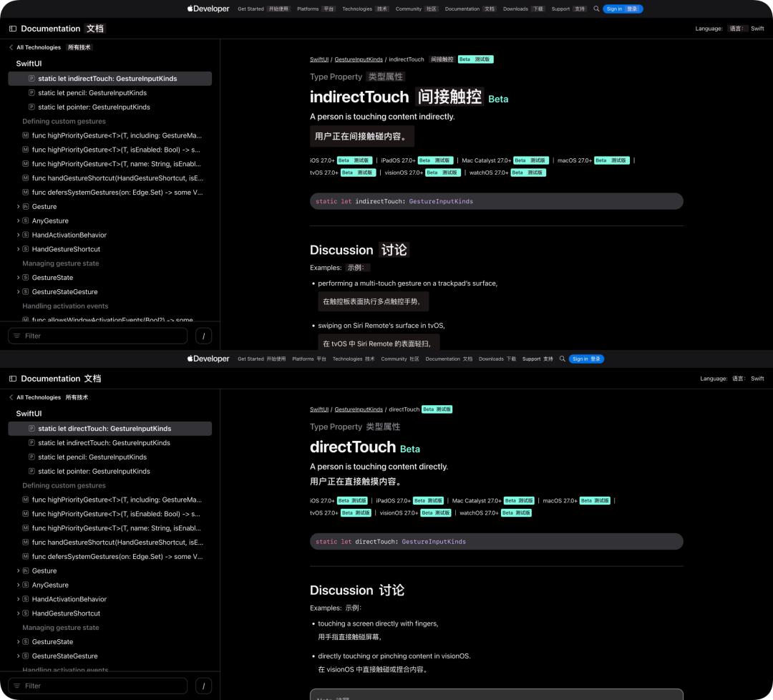Viewport: 773px width, 700px height.
Task: Select static let indirectTouch in lower sidebar
Action: [x=104, y=442]
